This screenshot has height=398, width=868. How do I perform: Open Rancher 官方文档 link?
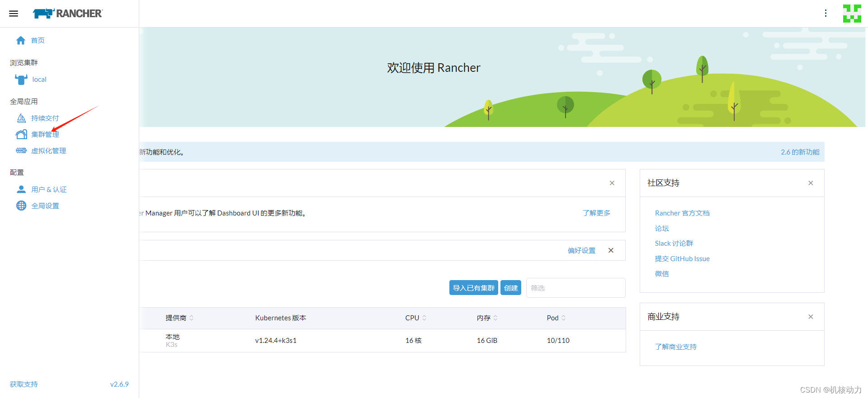coord(682,213)
